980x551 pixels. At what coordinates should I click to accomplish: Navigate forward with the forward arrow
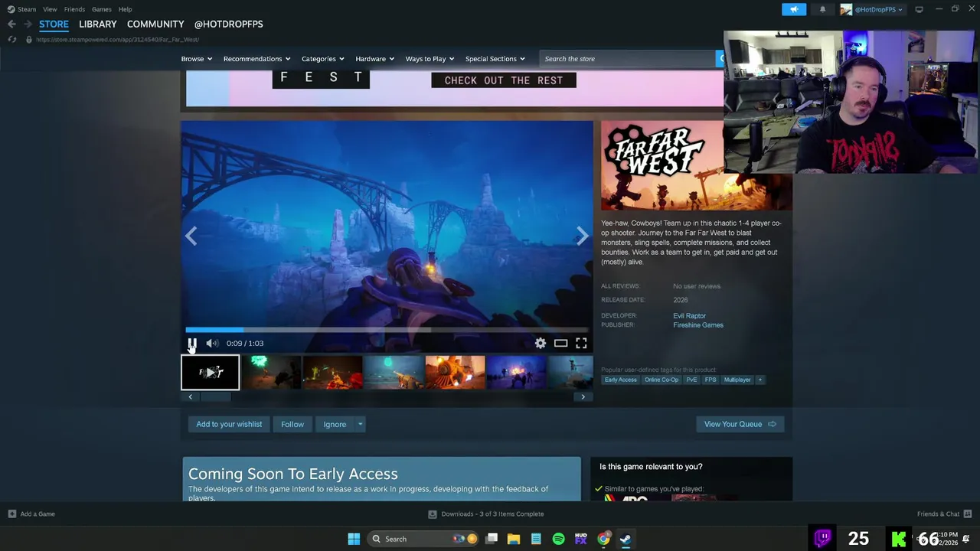coord(28,24)
